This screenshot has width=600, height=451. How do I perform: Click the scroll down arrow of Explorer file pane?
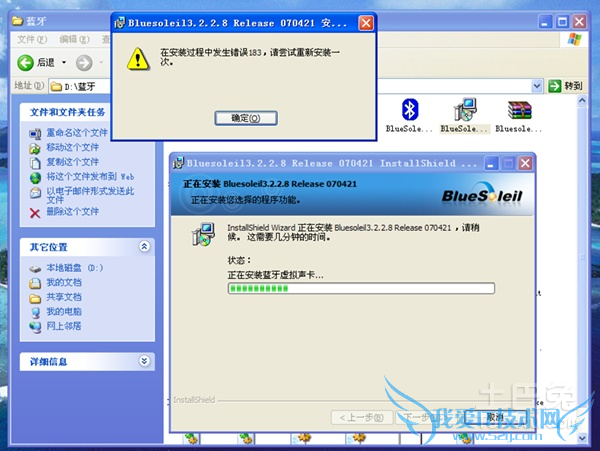pos(582,438)
